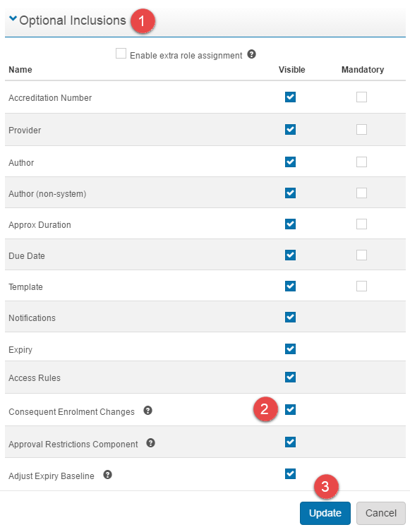The width and height of the screenshot is (410, 532).
Task: Uncheck Visible for Expiry
Action: tap(290, 349)
